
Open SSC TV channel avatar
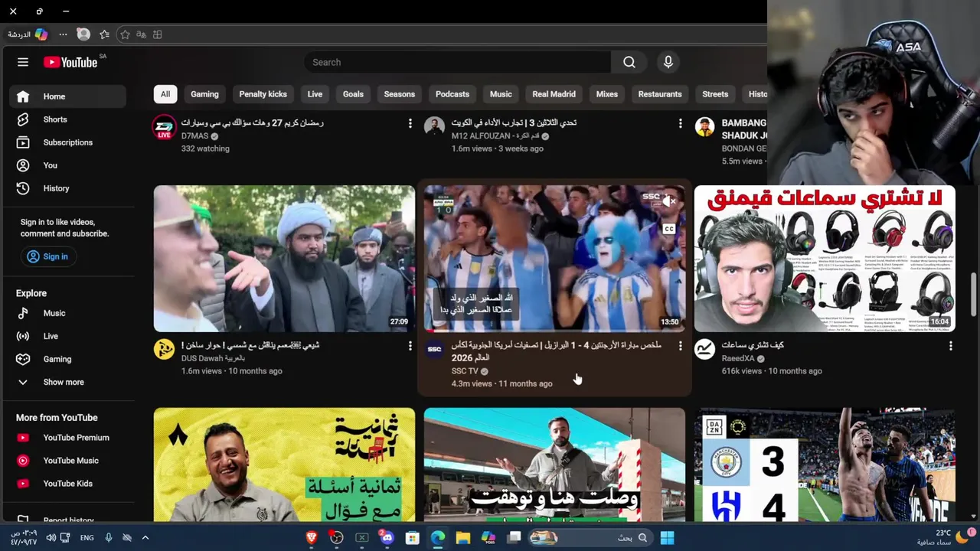coord(434,350)
